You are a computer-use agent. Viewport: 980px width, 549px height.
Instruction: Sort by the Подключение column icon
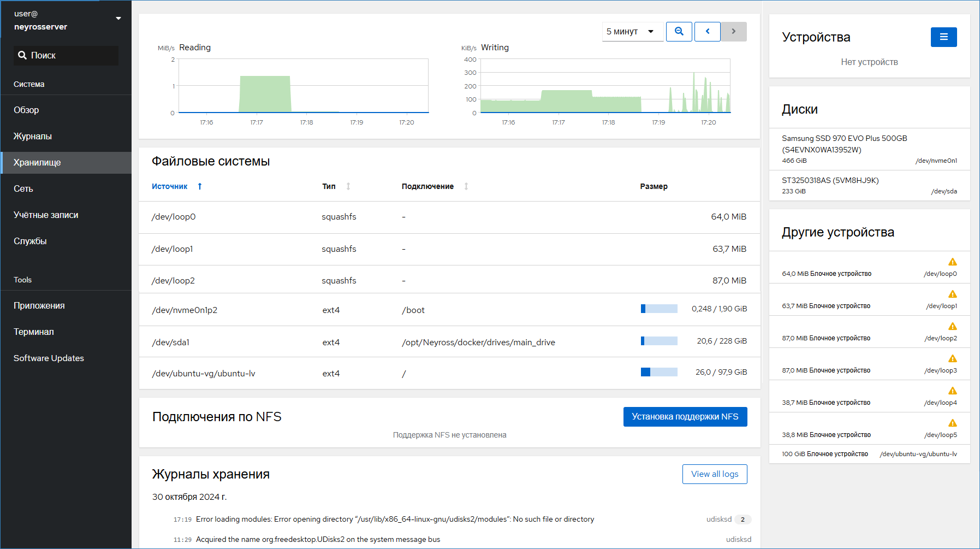(466, 186)
